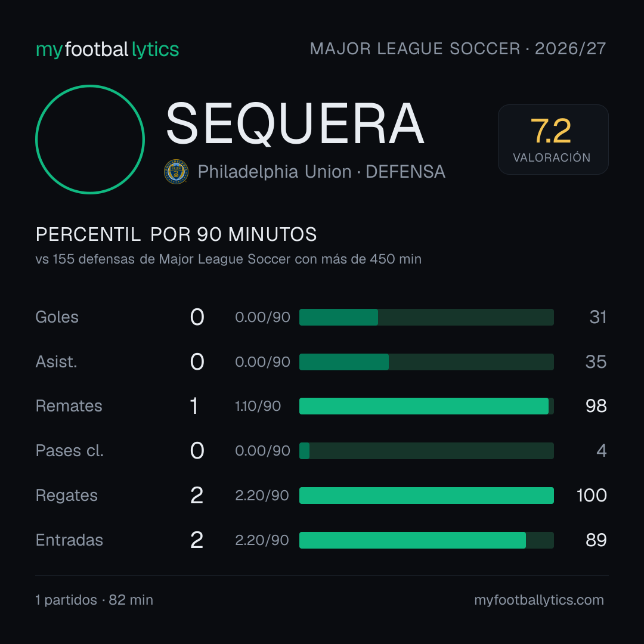This screenshot has height=644, width=644.
Task: Select the Percentil por 90 minutos heading
Action: coord(176,234)
